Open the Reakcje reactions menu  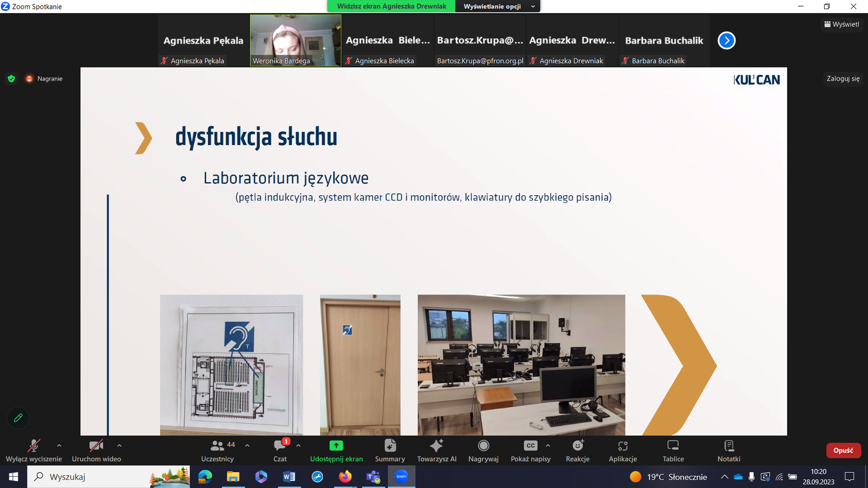[577, 451]
